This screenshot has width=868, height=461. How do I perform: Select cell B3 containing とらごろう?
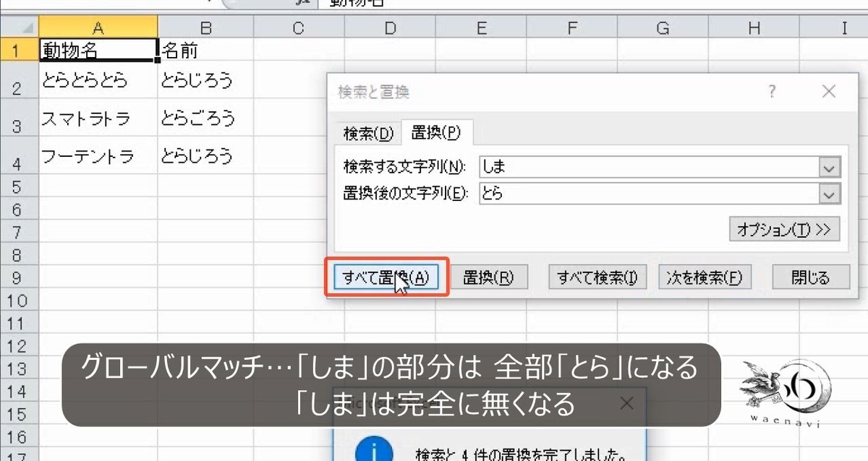(x=205, y=118)
